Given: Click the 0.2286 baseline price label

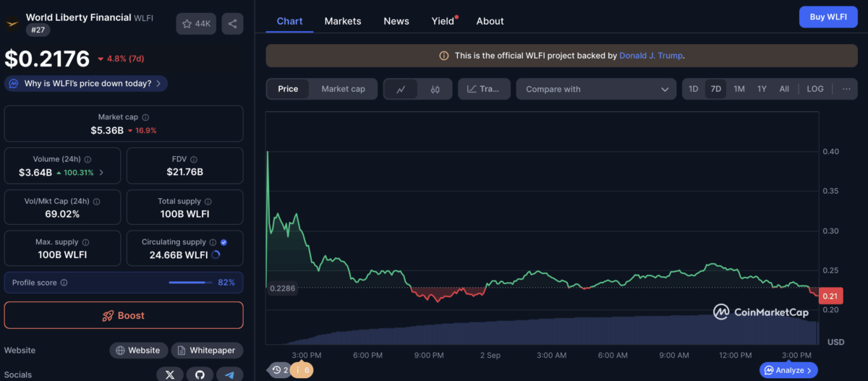Looking at the screenshot, I should 281,288.
